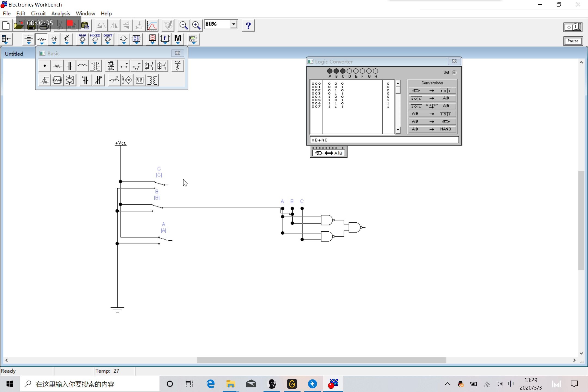Image resolution: width=588 pixels, height=392 pixels.
Task: Pick the variable inductor in the Basic panel
Action: 114,80
